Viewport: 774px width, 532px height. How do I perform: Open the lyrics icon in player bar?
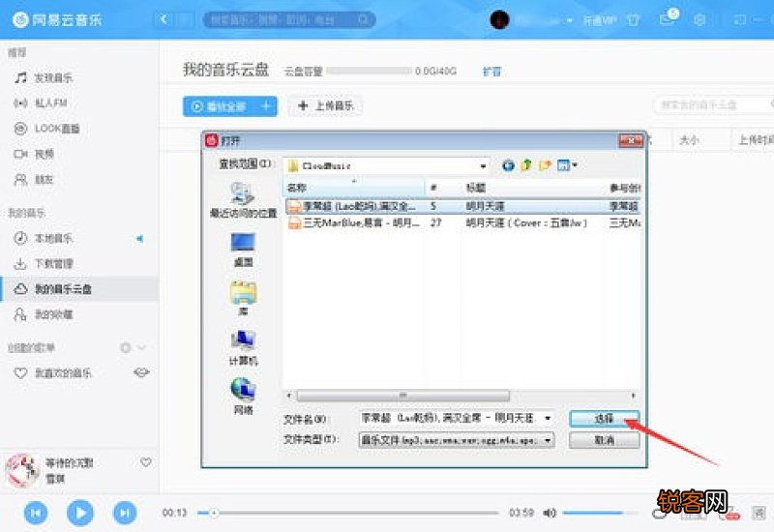pyautogui.click(x=759, y=513)
